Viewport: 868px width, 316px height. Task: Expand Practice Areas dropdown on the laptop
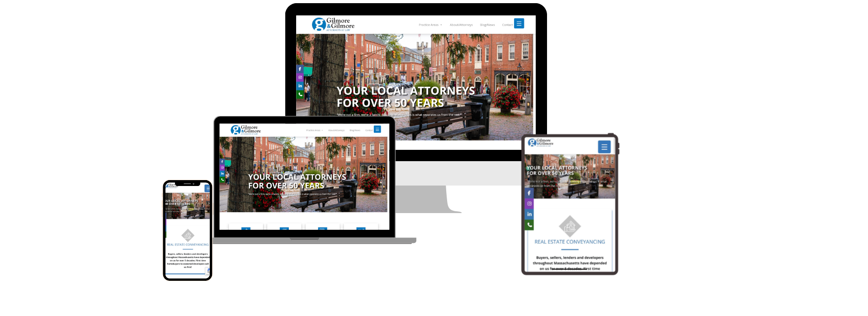point(314,130)
